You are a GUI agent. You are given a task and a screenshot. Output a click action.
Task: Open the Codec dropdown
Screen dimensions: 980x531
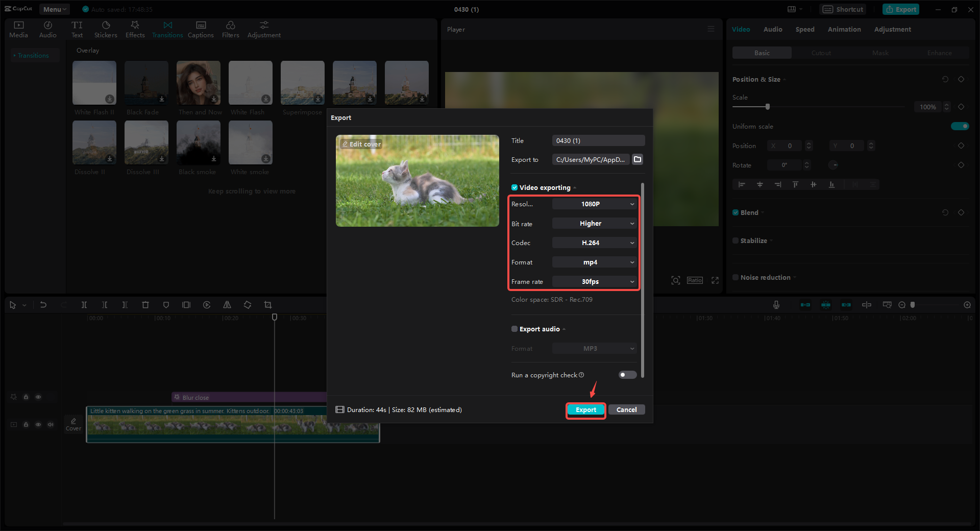pos(594,243)
